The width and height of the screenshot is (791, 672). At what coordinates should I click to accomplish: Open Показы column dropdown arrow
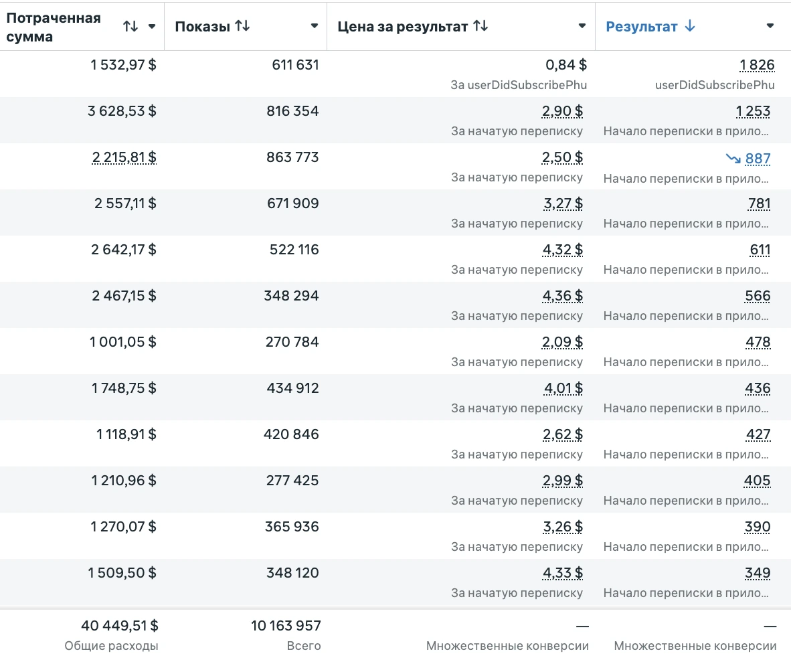coord(315,25)
